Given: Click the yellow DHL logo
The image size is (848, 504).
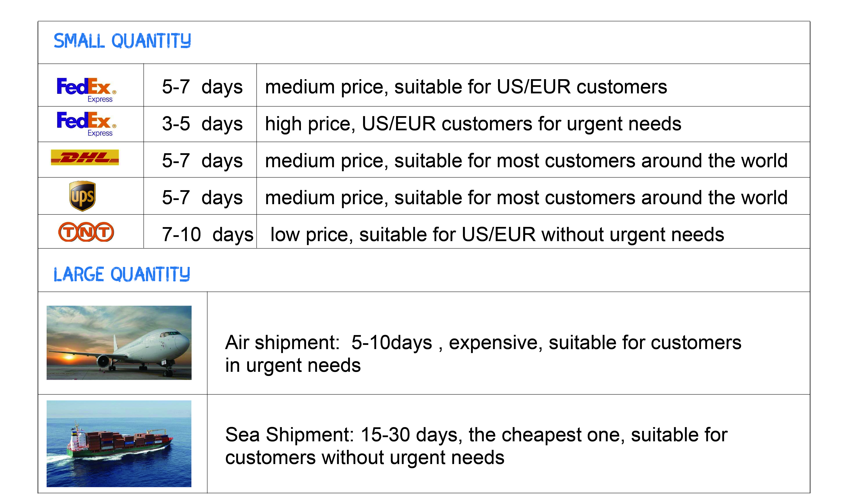Looking at the screenshot, I should (x=85, y=158).
